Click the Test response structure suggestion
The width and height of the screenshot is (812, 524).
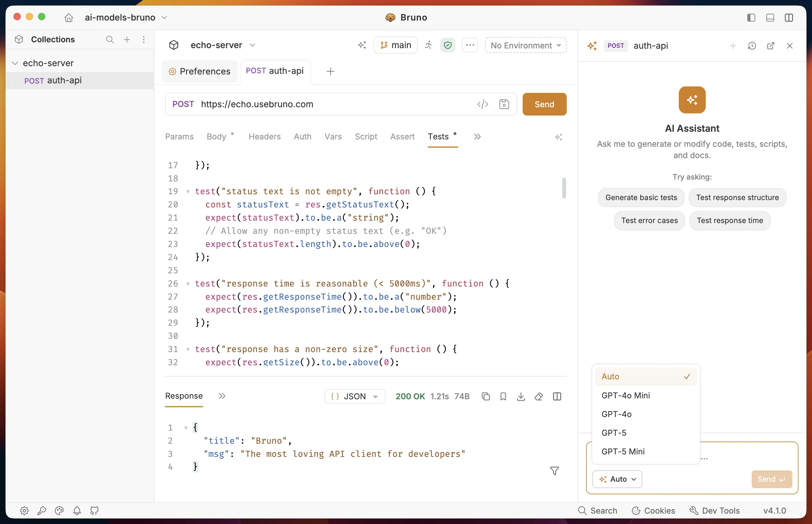point(737,197)
